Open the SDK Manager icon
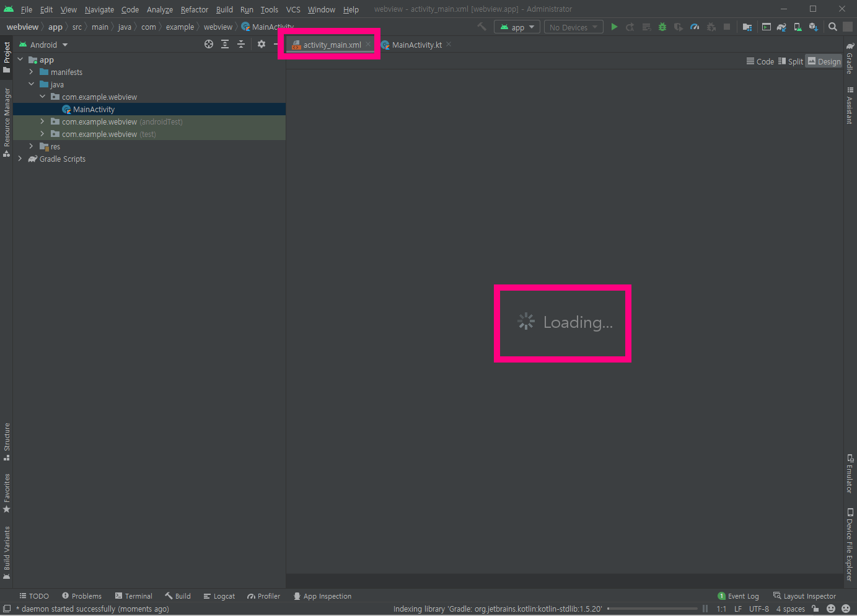The width and height of the screenshot is (857, 616). pyautogui.click(x=814, y=27)
